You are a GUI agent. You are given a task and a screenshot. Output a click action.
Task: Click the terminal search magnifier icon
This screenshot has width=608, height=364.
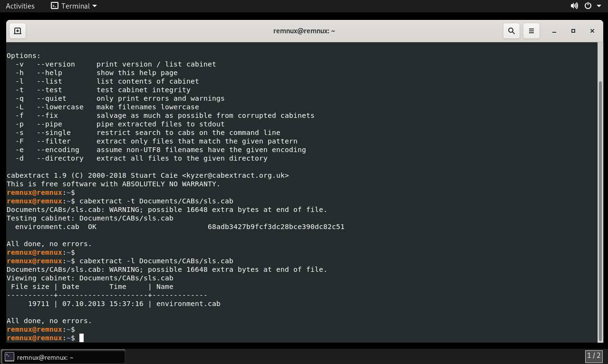click(511, 31)
